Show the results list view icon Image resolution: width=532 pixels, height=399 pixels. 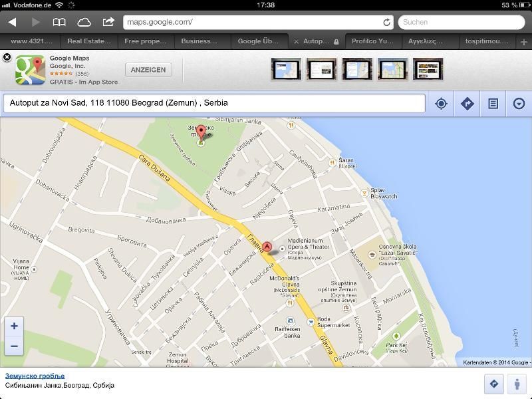pyautogui.click(x=493, y=104)
